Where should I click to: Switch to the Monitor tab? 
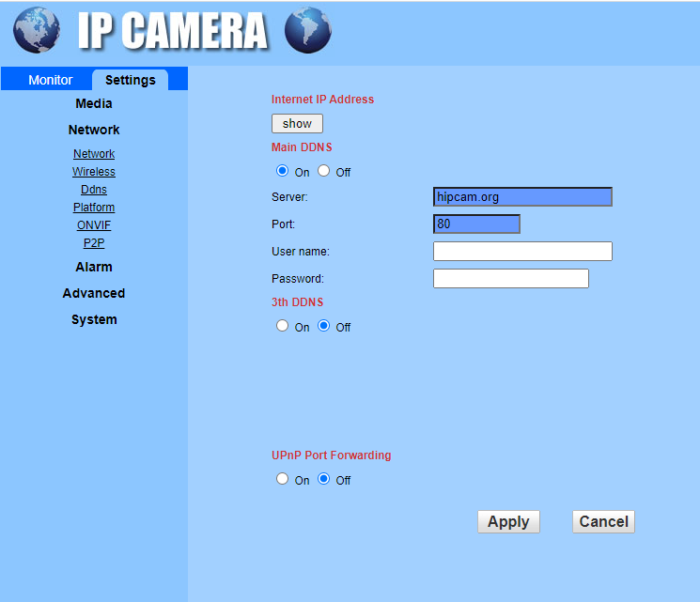[50, 80]
